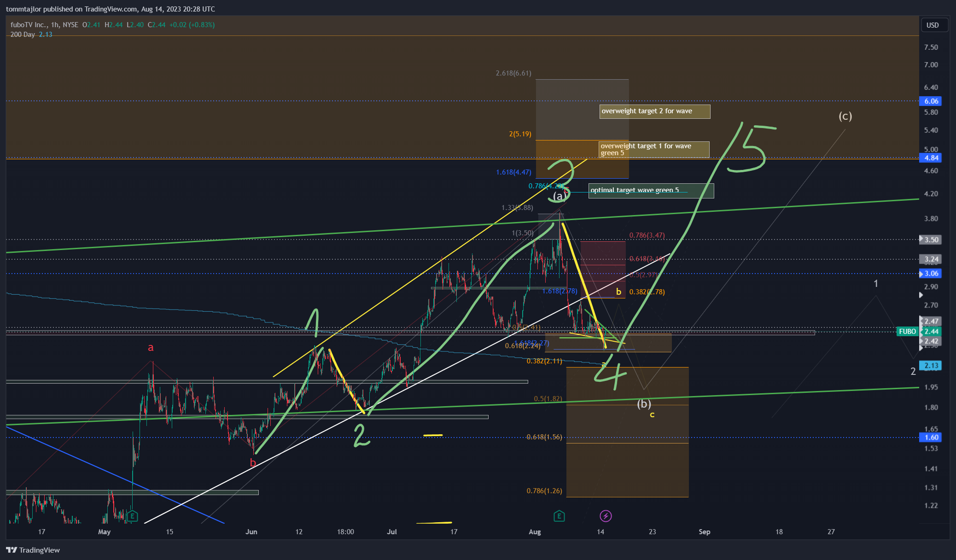Viewport: 956px width, 560px height.
Task: Click the 2(5.19) Fibonacci label
Action: coord(520,134)
